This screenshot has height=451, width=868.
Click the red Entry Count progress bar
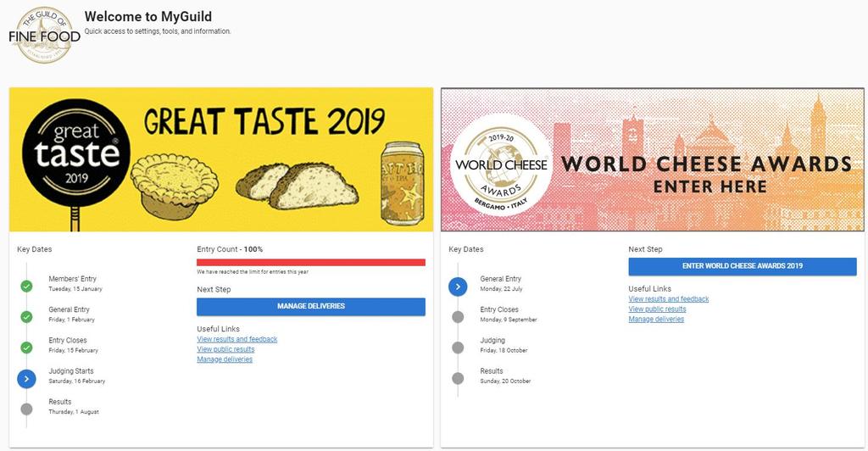[x=311, y=262]
